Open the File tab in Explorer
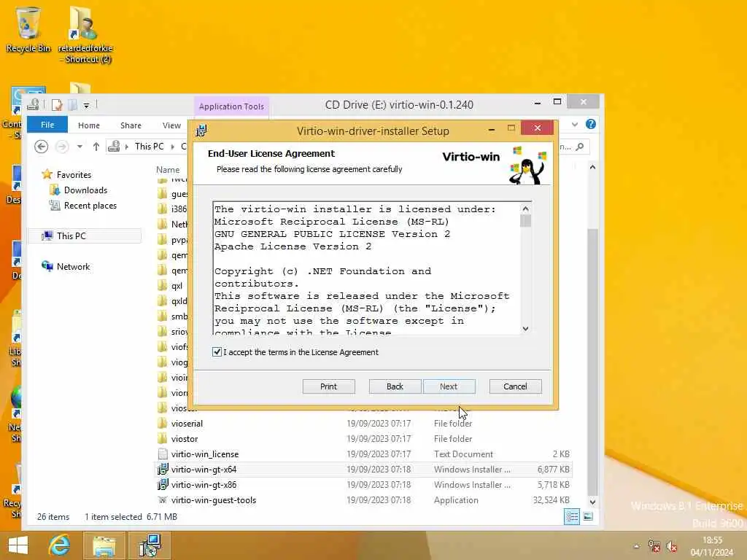Image resolution: width=747 pixels, height=560 pixels. click(x=47, y=125)
